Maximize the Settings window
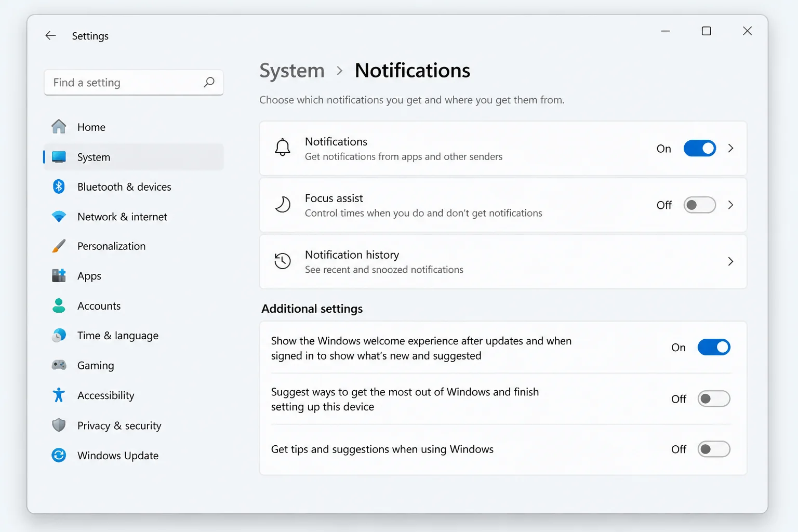 coord(706,31)
